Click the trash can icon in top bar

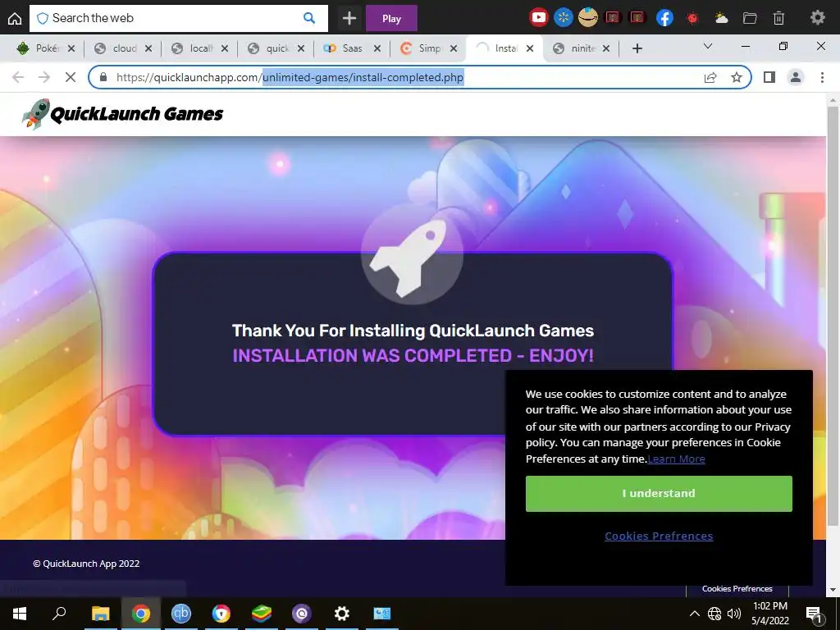pyautogui.click(x=779, y=18)
